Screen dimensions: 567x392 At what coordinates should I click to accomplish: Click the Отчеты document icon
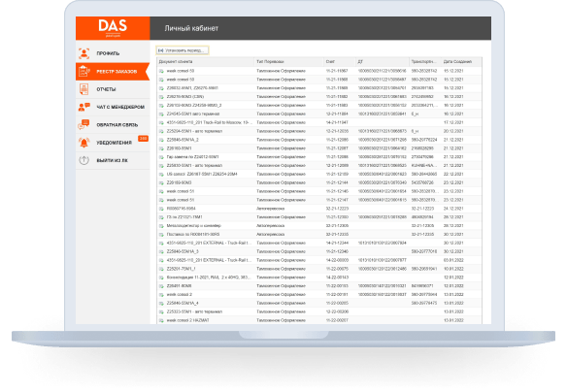pyautogui.click(x=83, y=89)
